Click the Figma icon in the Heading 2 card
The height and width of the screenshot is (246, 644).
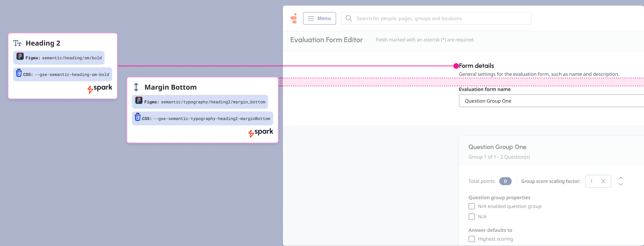[20, 57]
